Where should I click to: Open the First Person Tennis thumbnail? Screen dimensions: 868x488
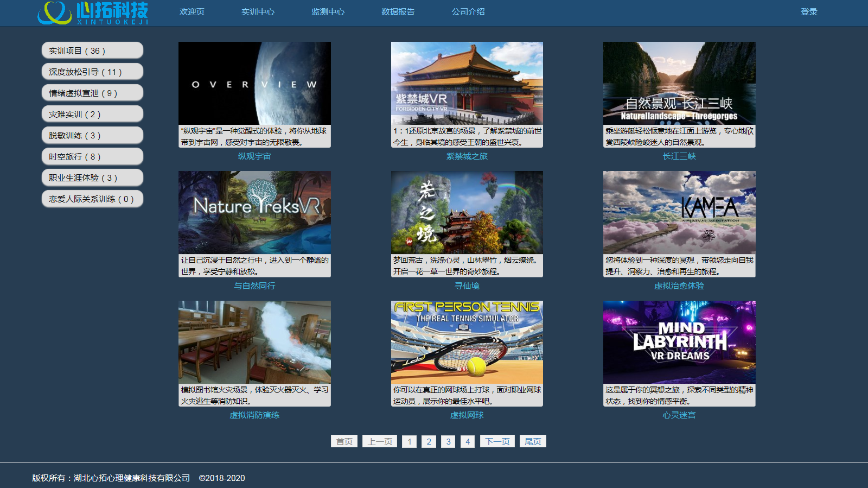point(467,342)
